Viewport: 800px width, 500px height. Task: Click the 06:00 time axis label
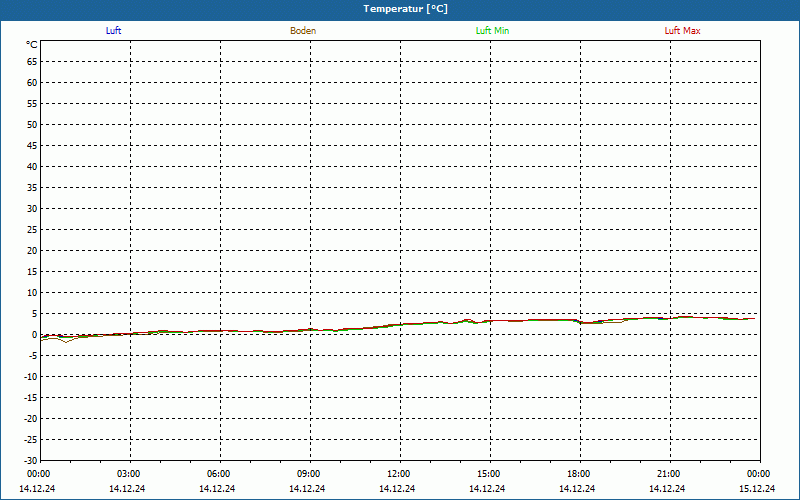click(219, 474)
